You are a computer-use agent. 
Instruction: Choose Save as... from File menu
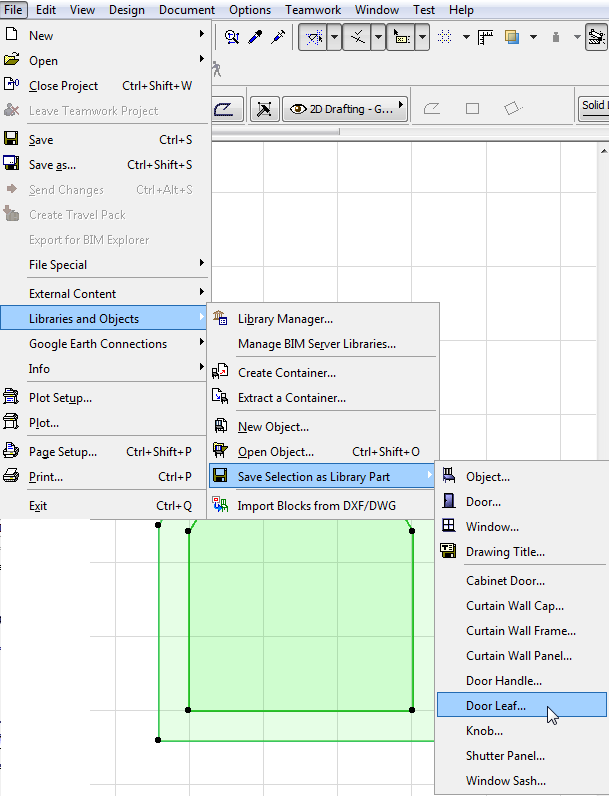click(104, 164)
